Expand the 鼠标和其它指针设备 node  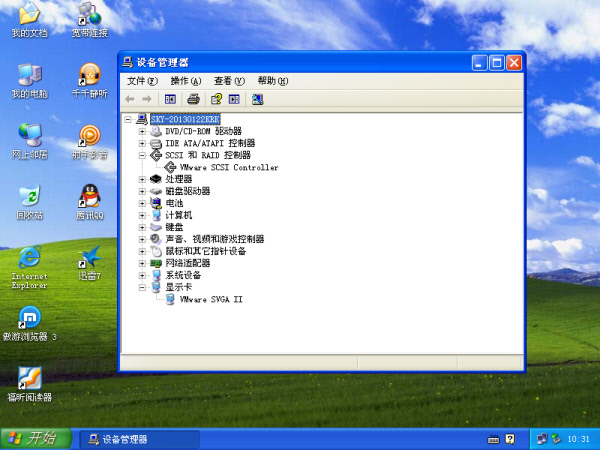coord(142,251)
